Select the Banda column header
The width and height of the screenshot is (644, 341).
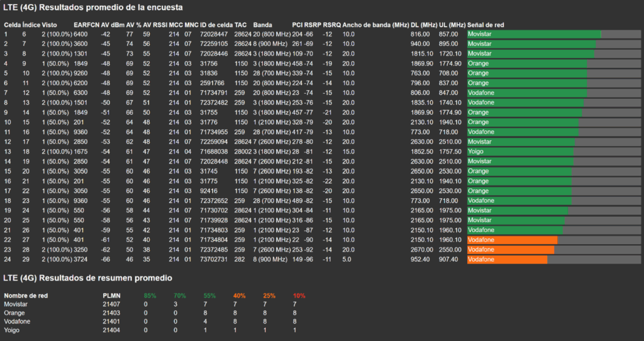tap(262, 25)
